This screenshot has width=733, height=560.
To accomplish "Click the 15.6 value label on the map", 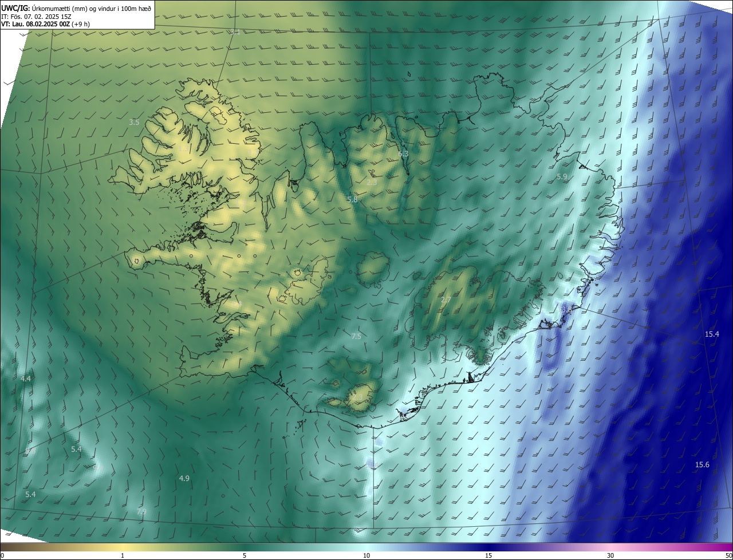I will [702, 464].
